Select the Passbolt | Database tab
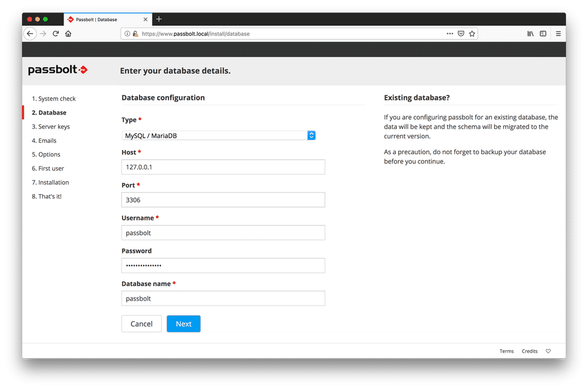The image size is (588, 390). [101, 19]
